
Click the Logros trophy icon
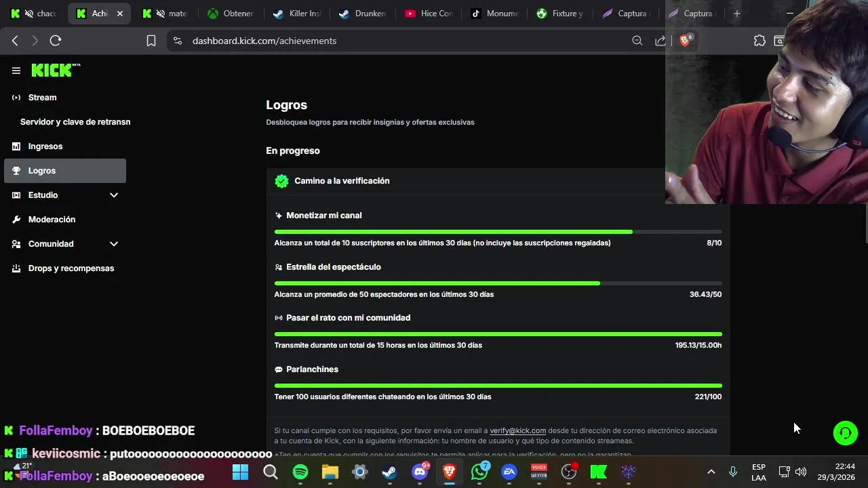click(16, 171)
